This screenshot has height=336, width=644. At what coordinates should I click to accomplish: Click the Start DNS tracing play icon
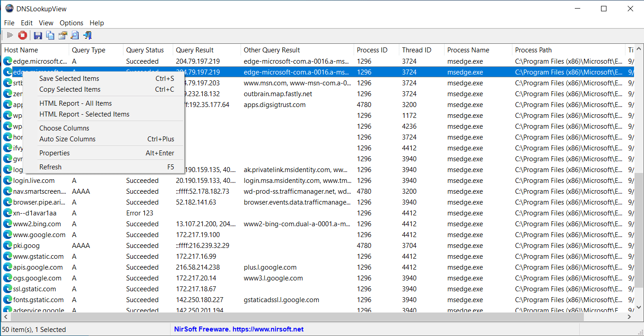pyautogui.click(x=9, y=35)
